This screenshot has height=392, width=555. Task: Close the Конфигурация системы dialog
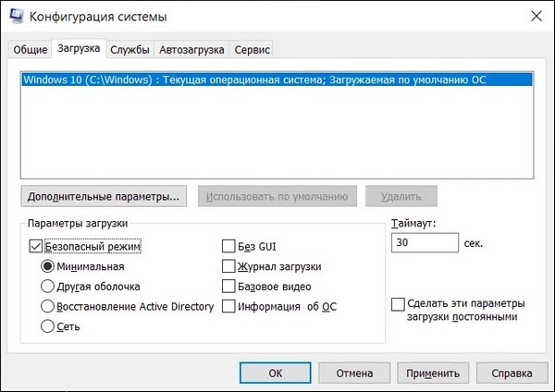[536, 16]
